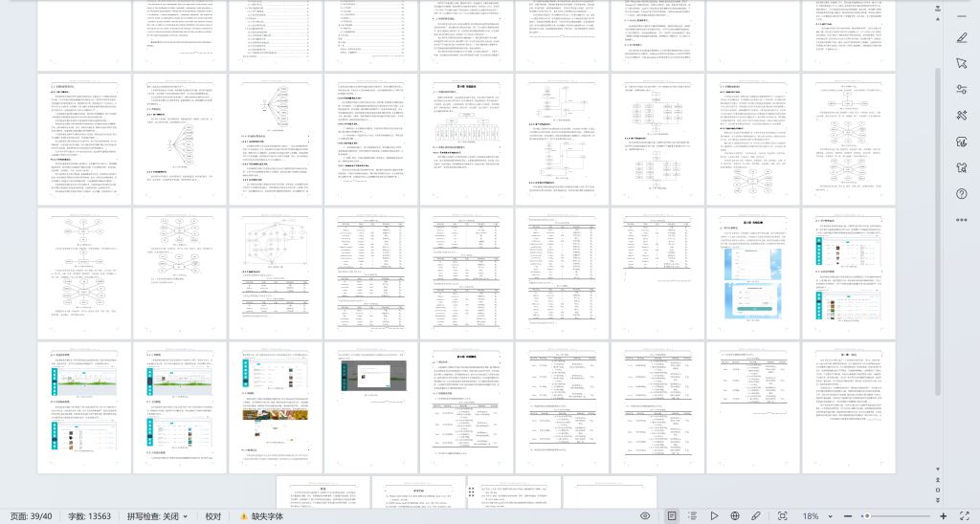Open the help question mark icon
This screenshot has width=980, height=524.
click(x=961, y=194)
